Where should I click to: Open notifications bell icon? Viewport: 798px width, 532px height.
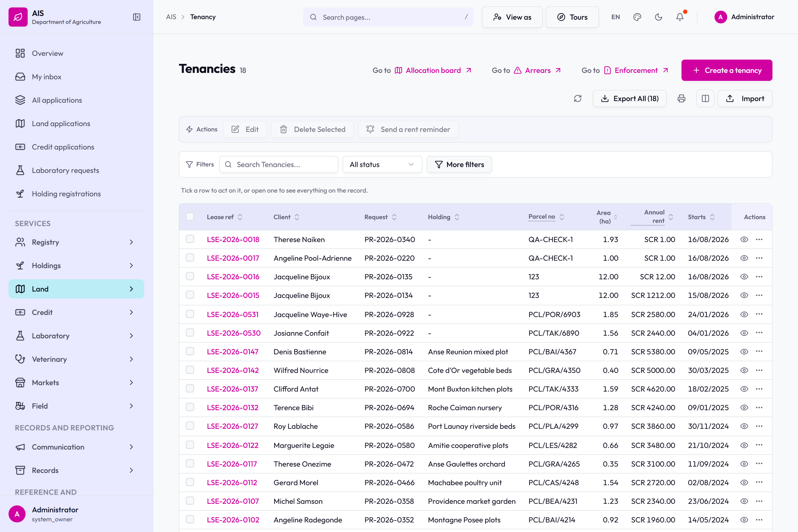click(x=680, y=17)
